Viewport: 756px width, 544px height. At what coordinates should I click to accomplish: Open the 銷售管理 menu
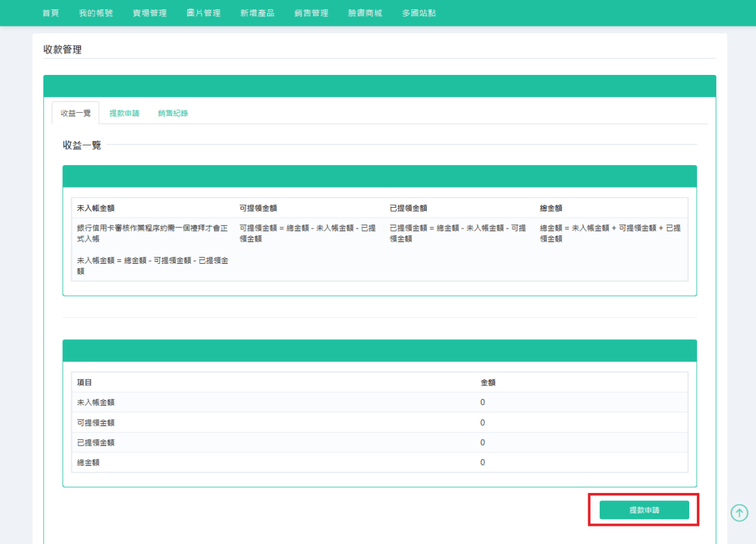tap(311, 13)
